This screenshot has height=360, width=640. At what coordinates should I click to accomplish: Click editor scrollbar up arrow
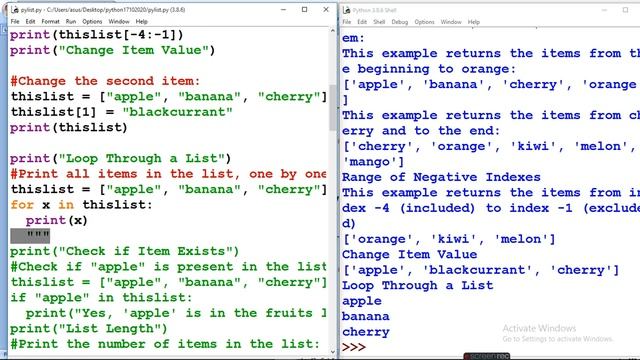pyautogui.click(x=333, y=31)
